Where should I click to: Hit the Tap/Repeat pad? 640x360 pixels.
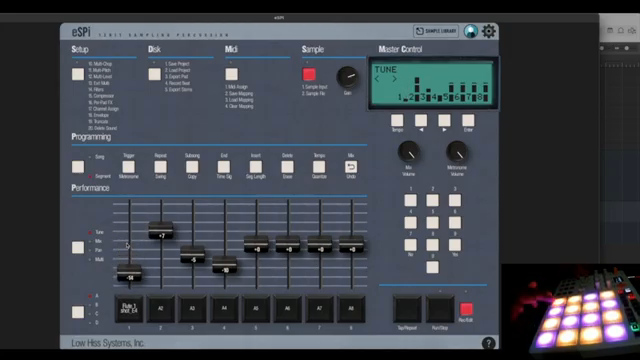[407, 309]
